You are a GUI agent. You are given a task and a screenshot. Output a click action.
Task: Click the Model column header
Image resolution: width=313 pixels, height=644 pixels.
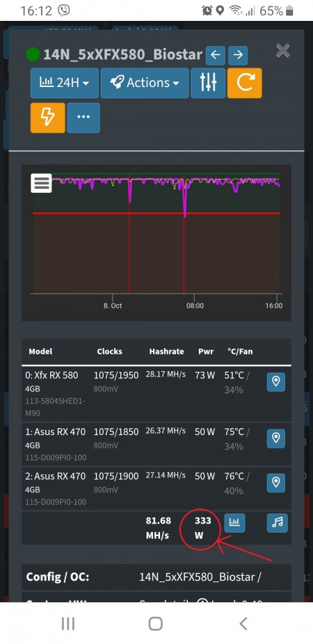click(40, 352)
